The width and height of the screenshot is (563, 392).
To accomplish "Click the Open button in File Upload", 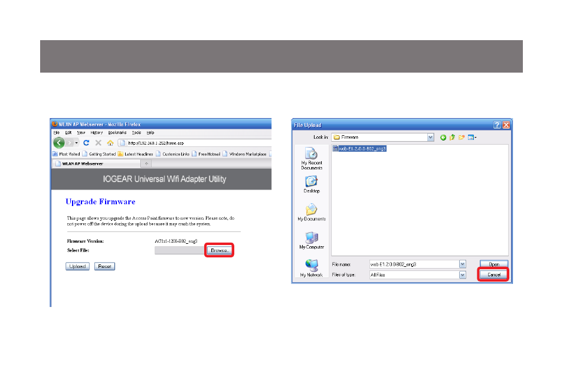I will coord(494,264).
